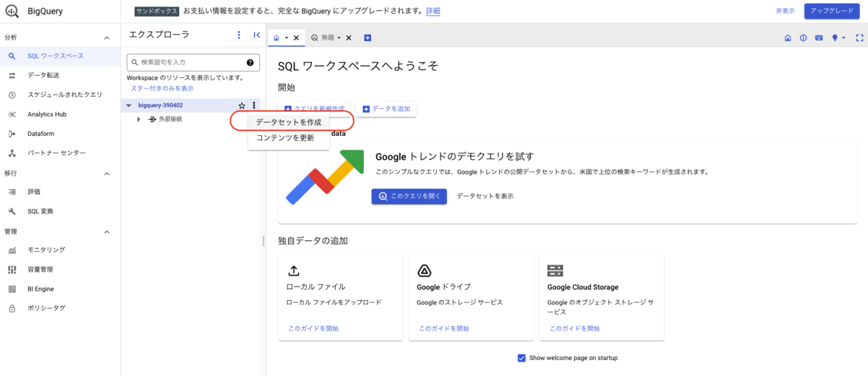Add a new query tab with plus icon
Screen dimensions: 868x376
click(x=367, y=38)
